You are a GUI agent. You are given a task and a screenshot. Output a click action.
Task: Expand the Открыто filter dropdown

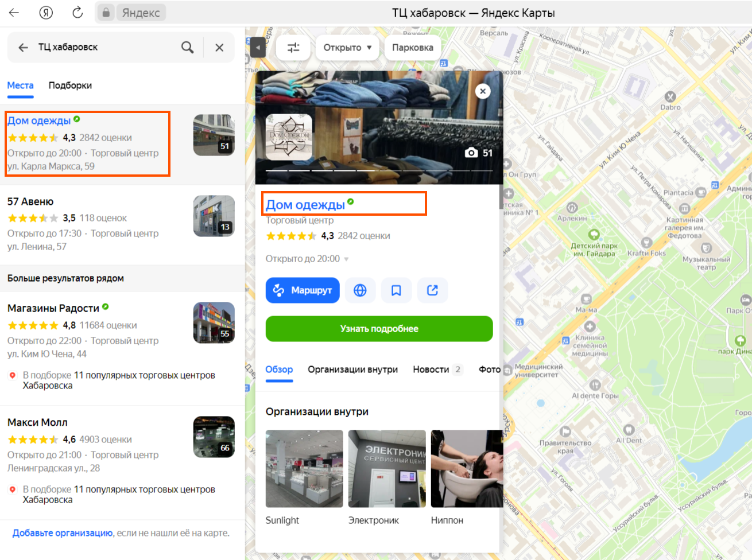(x=347, y=48)
